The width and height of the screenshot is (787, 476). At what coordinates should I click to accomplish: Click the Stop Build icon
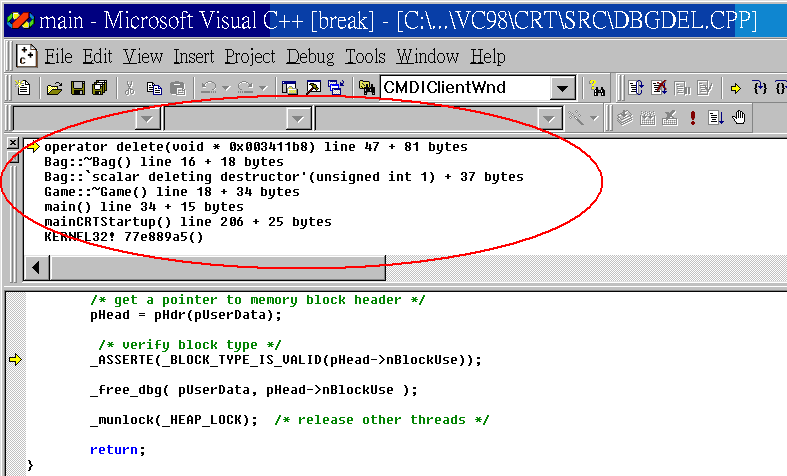point(670,118)
